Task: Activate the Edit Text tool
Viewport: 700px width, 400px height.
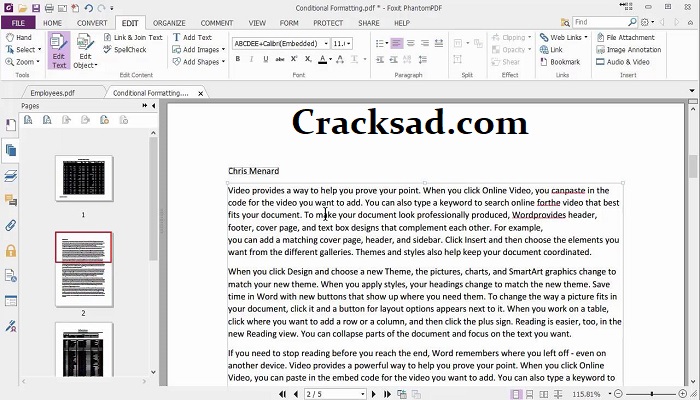Action: click(59, 50)
